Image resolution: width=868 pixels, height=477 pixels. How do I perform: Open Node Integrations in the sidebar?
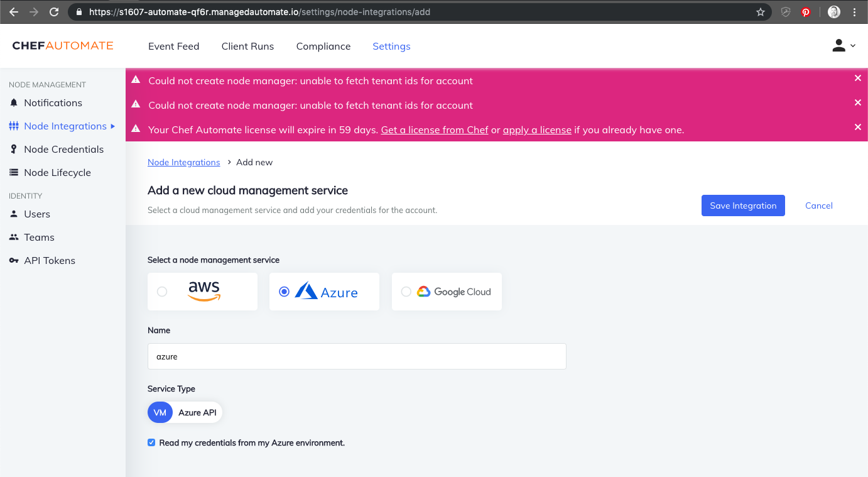pyautogui.click(x=65, y=126)
